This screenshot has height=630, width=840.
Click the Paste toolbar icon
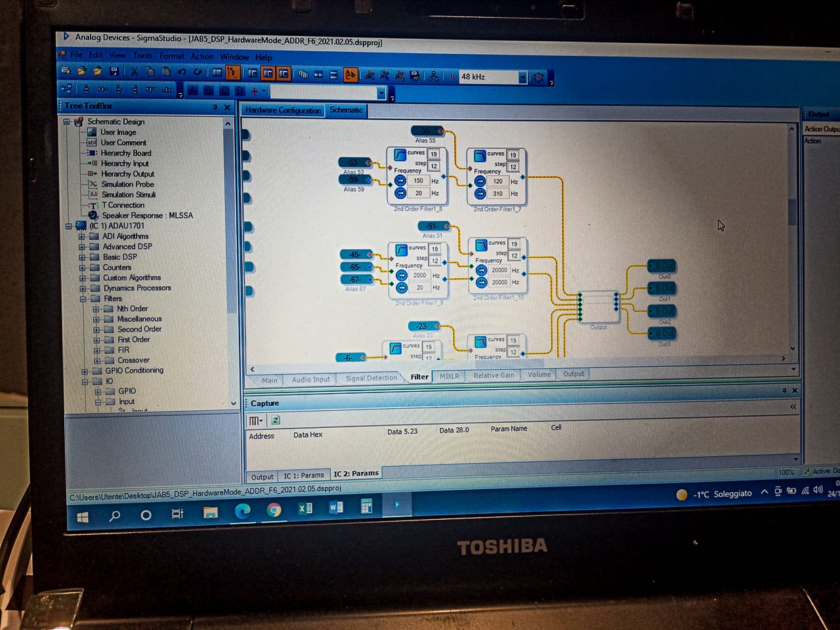(x=166, y=72)
